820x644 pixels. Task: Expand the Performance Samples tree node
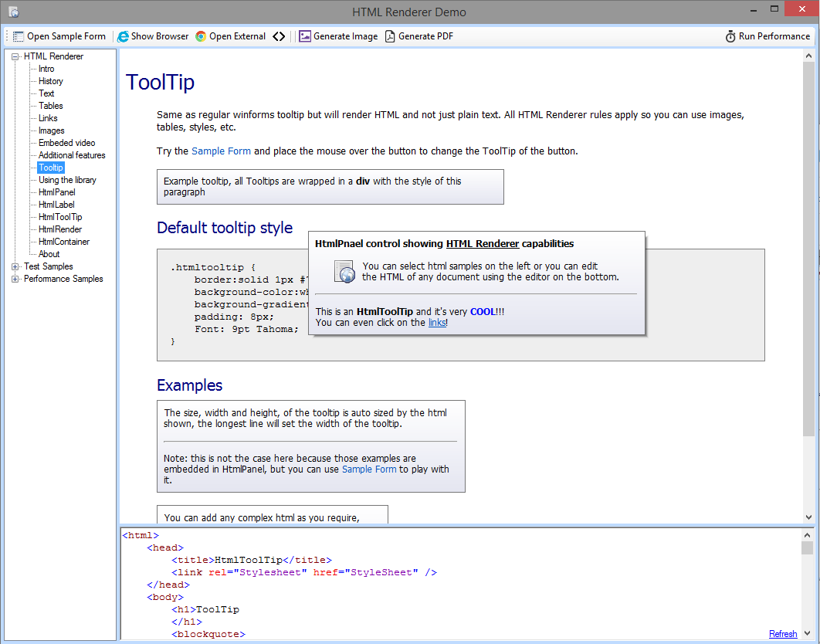point(15,279)
